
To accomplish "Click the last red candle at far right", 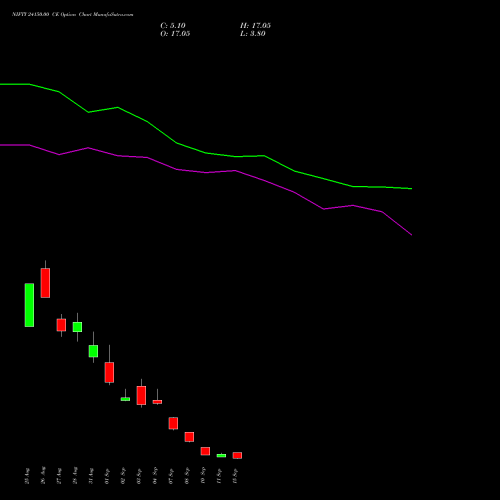I will pyautogui.click(x=237, y=455).
